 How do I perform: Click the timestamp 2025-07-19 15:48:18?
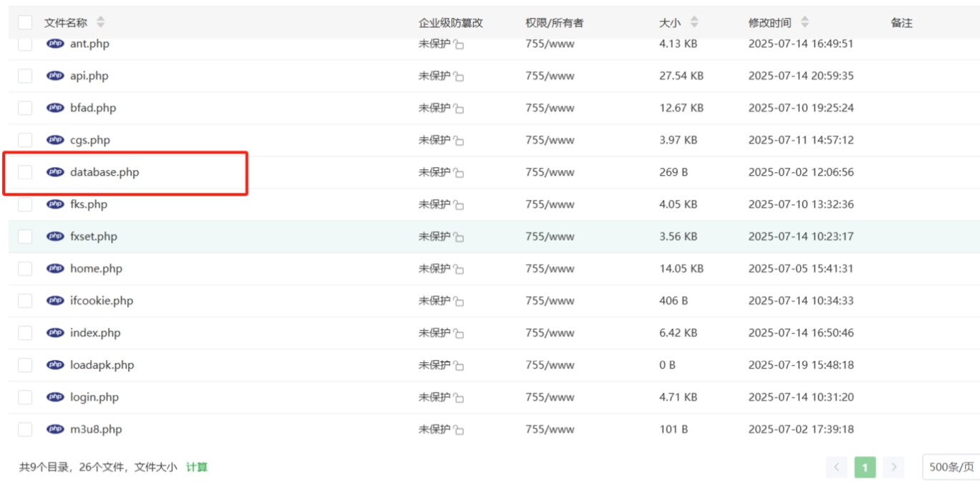pos(801,365)
